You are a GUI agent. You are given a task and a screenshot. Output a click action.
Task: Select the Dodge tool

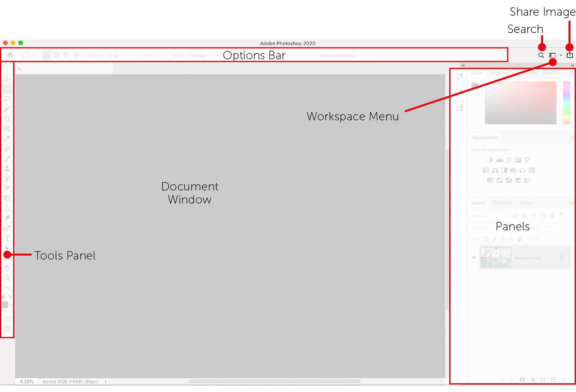(7, 218)
